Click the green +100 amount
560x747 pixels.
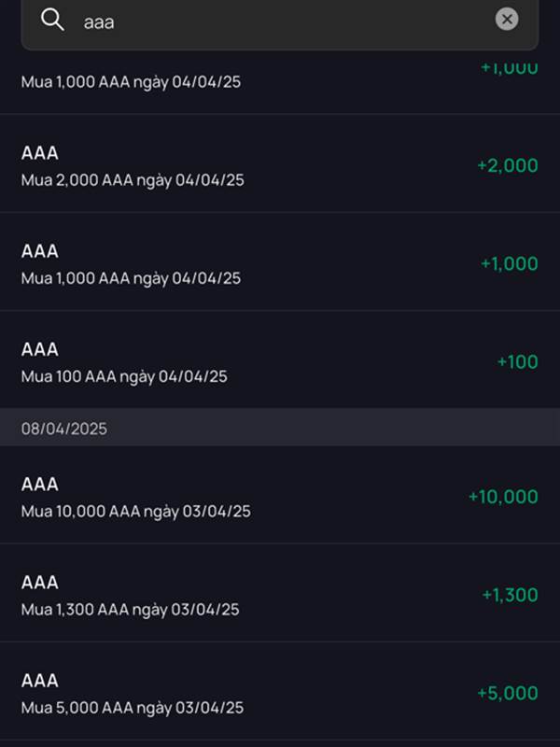pyautogui.click(x=517, y=361)
